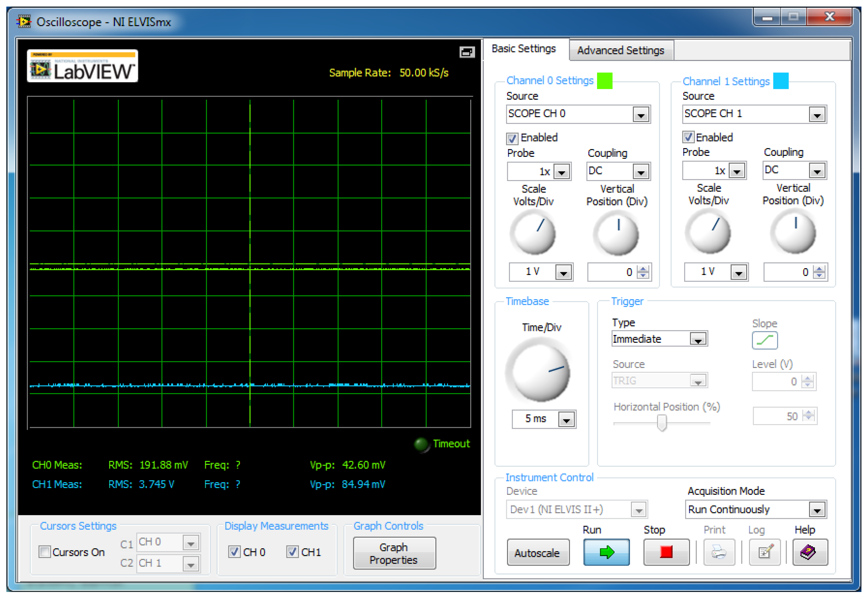The image size is (868, 599).
Task: Increment Channel 0 Vertical Position stepper
Action: (x=643, y=269)
